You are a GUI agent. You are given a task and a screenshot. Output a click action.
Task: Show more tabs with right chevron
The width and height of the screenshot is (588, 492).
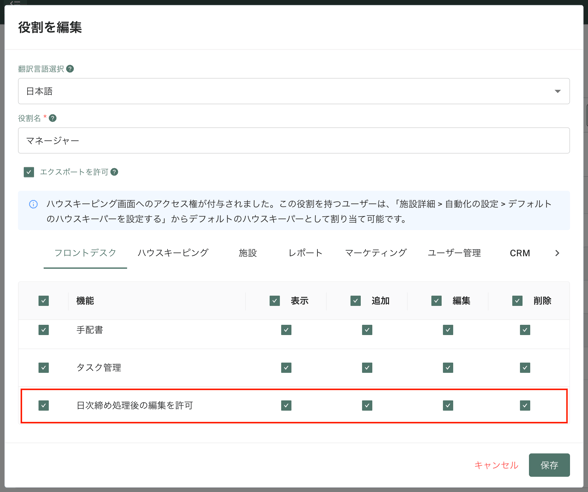tap(557, 253)
